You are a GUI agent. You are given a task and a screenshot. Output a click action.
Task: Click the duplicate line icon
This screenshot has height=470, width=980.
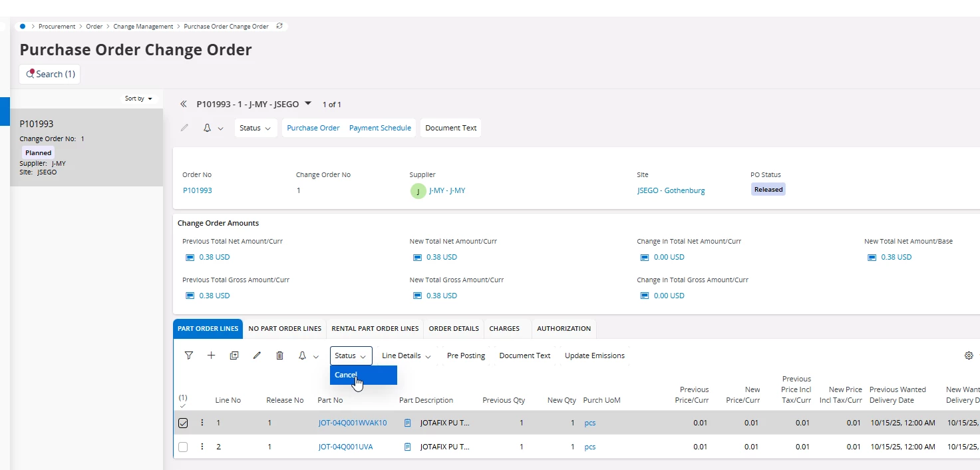point(234,355)
